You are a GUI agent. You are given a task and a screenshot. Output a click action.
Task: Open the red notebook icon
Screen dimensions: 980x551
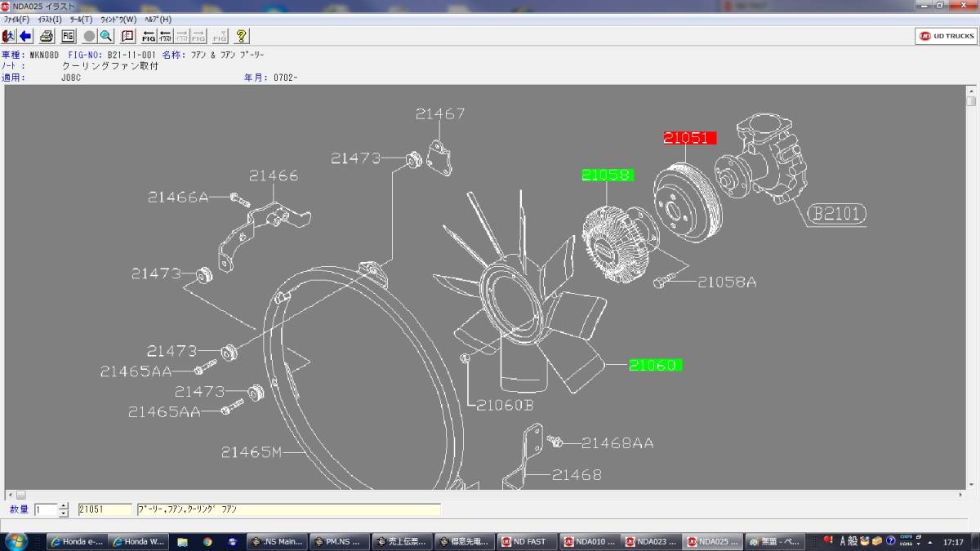[x=127, y=36]
